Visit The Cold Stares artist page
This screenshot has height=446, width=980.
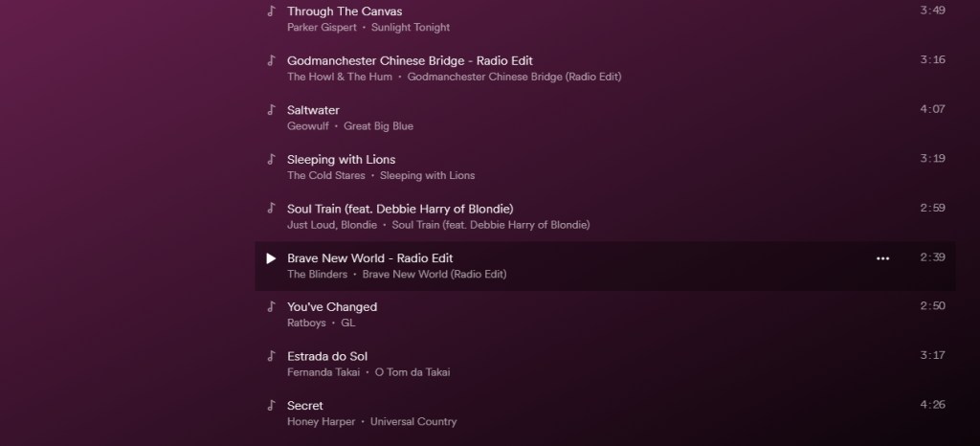pyautogui.click(x=325, y=176)
